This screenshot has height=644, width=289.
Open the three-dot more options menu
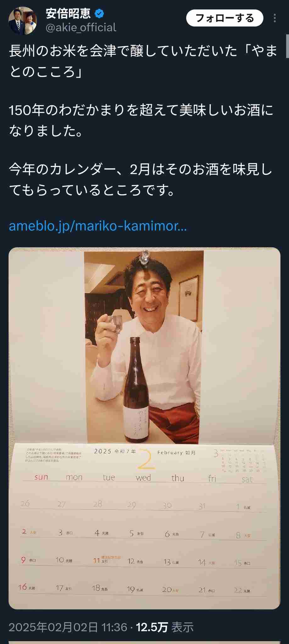275,18
